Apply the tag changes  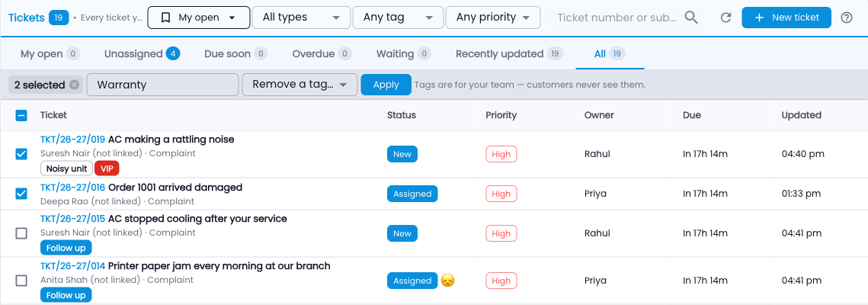[386, 85]
